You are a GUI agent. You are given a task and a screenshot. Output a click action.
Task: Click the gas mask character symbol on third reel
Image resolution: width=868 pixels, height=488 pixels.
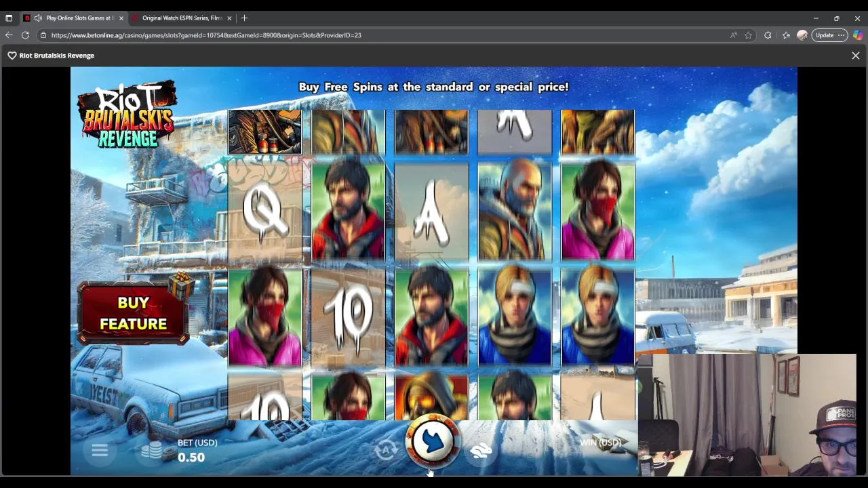click(431, 396)
